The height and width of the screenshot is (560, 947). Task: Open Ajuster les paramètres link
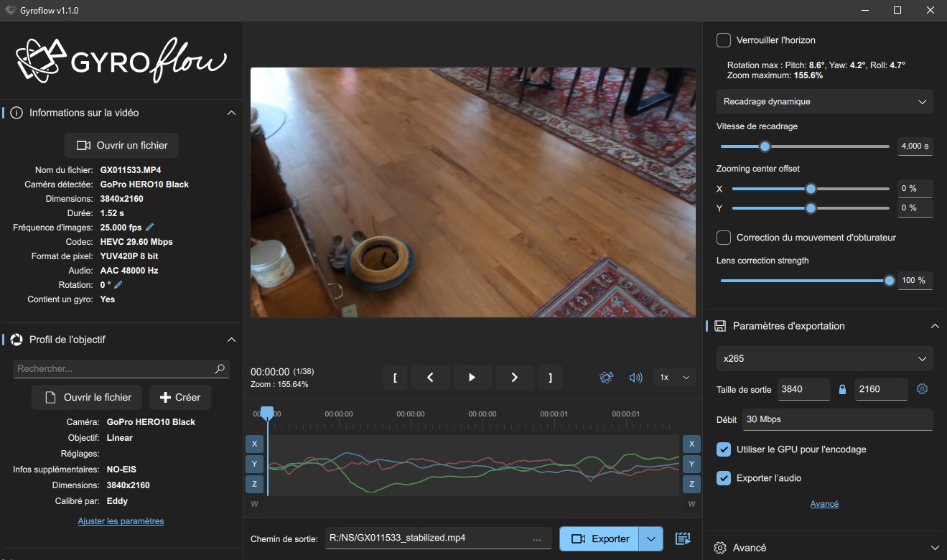click(x=121, y=521)
